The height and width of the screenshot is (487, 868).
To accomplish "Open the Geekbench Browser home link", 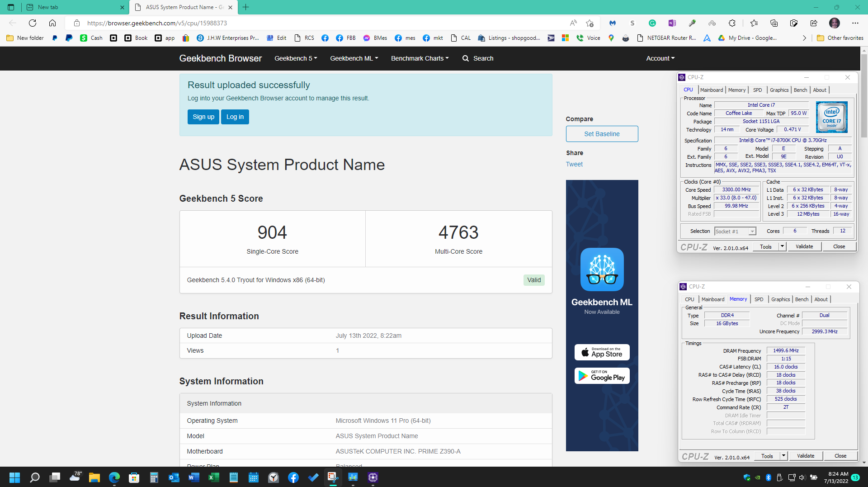I will point(220,58).
